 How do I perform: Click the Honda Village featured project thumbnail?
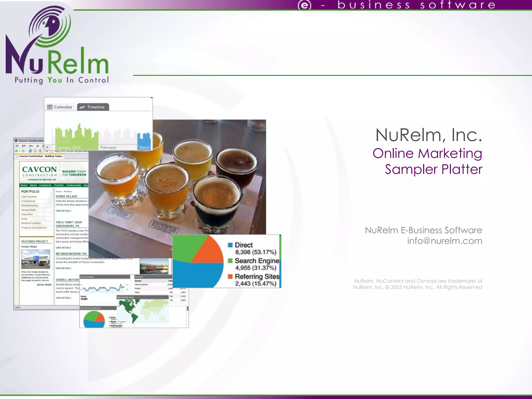[36, 259]
